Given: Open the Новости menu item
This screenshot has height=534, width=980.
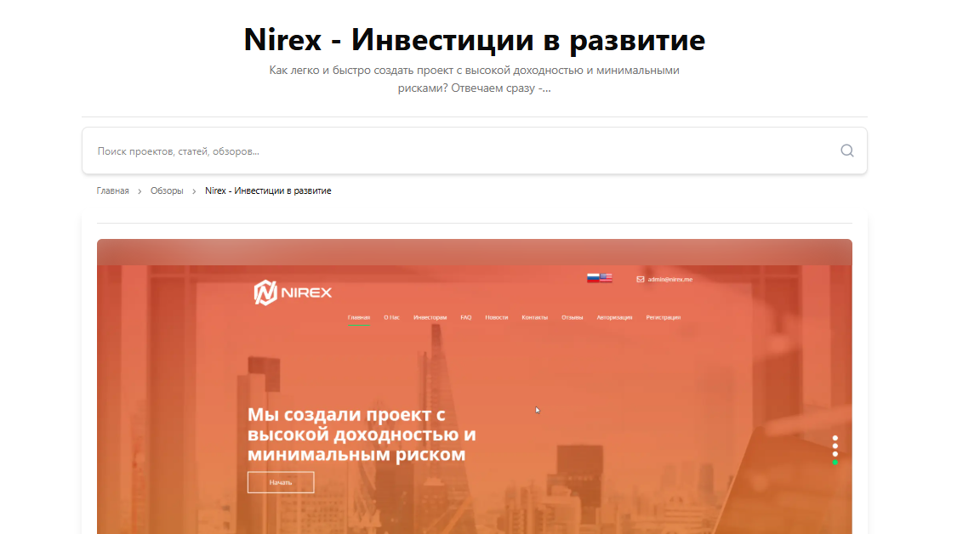Looking at the screenshot, I should click(x=497, y=317).
